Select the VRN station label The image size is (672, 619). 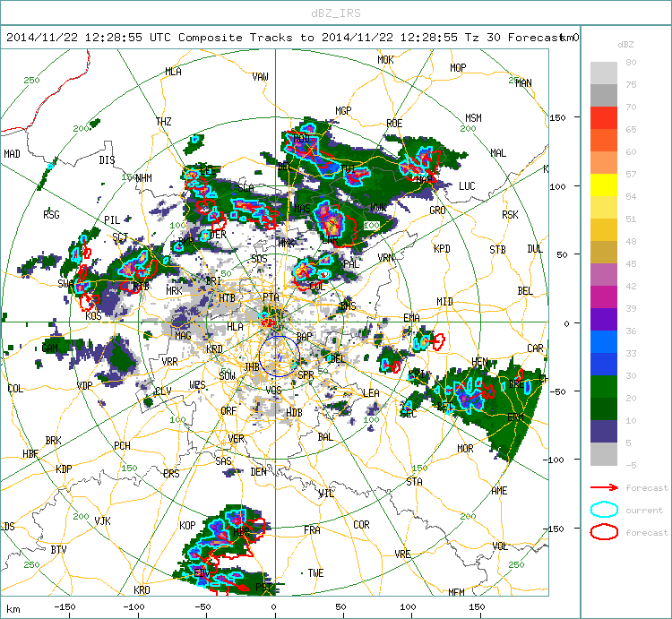pos(386,258)
